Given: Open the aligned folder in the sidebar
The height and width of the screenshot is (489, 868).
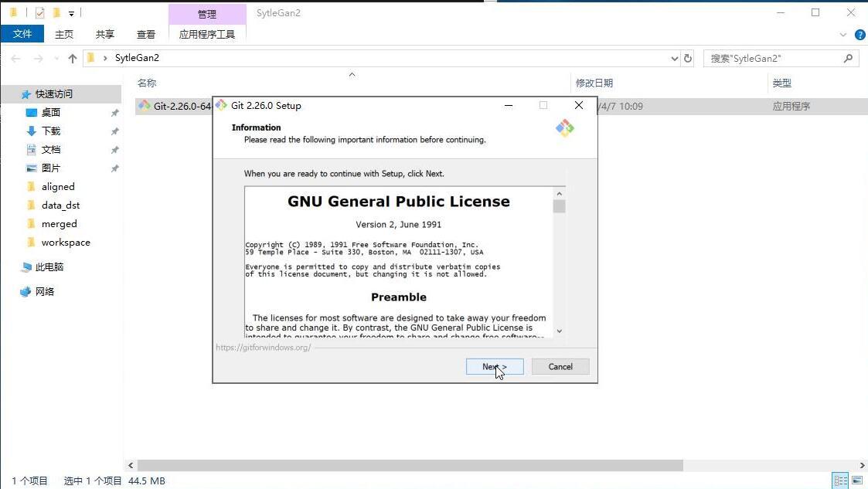Looking at the screenshot, I should [x=57, y=187].
